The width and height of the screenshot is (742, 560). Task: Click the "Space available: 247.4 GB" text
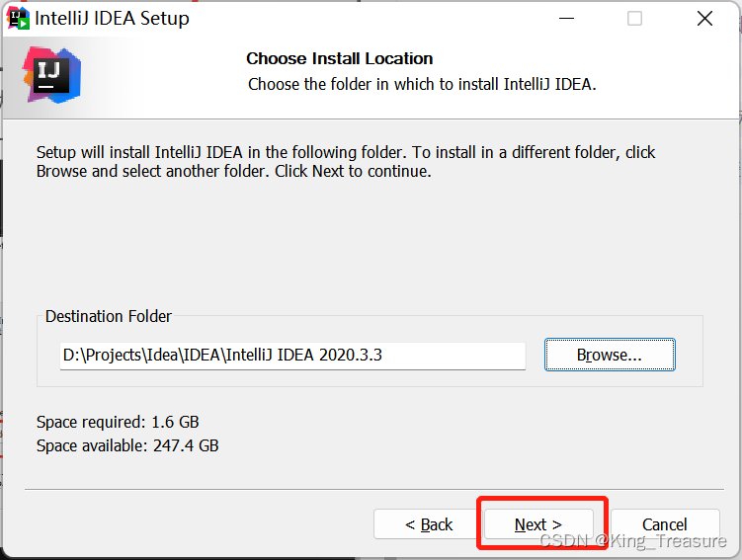point(127,445)
